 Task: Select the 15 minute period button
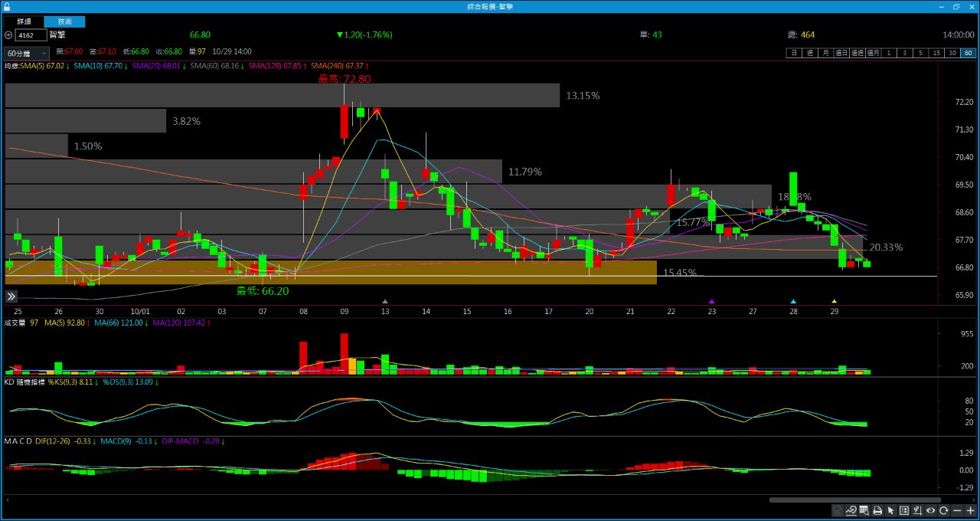[936, 53]
